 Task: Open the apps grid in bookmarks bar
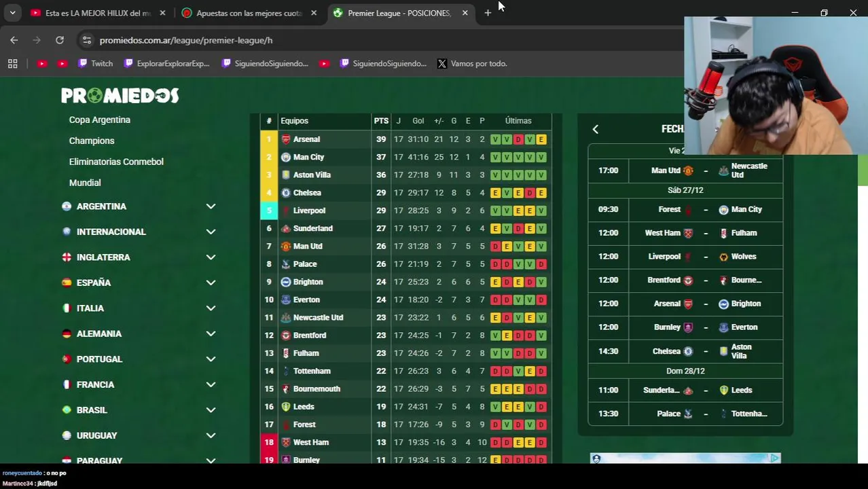12,63
